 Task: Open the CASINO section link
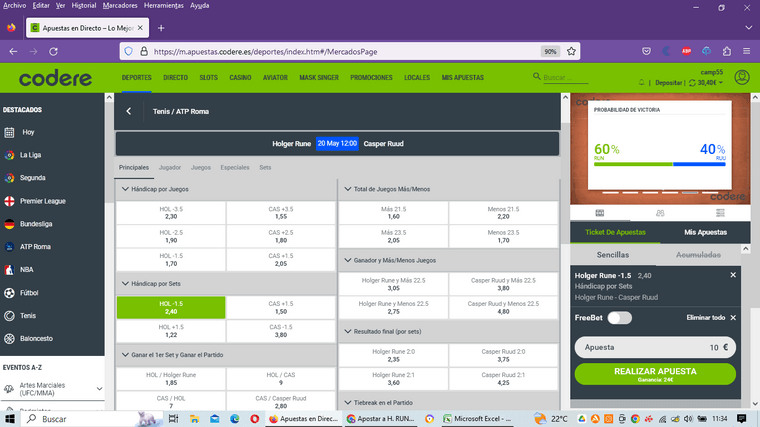pyautogui.click(x=240, y=78)
